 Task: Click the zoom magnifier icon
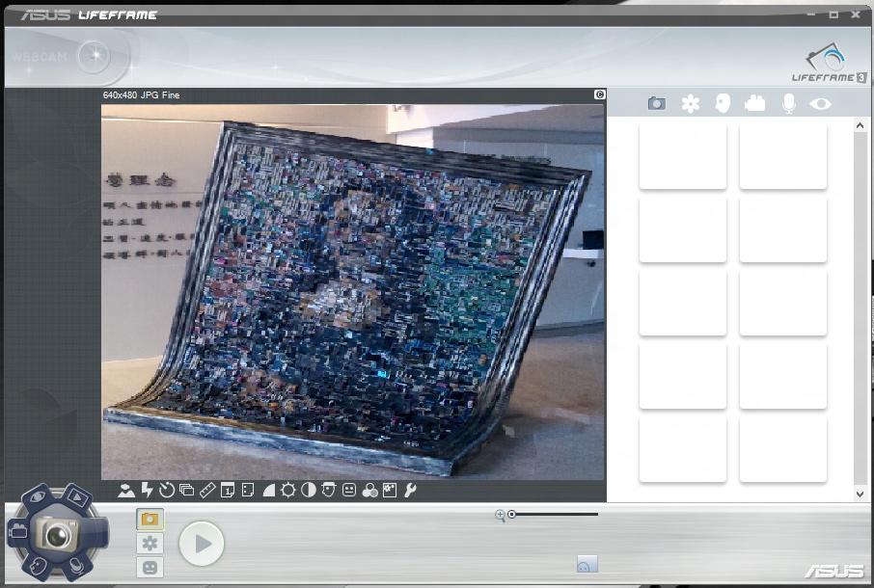tap(500, 515)
